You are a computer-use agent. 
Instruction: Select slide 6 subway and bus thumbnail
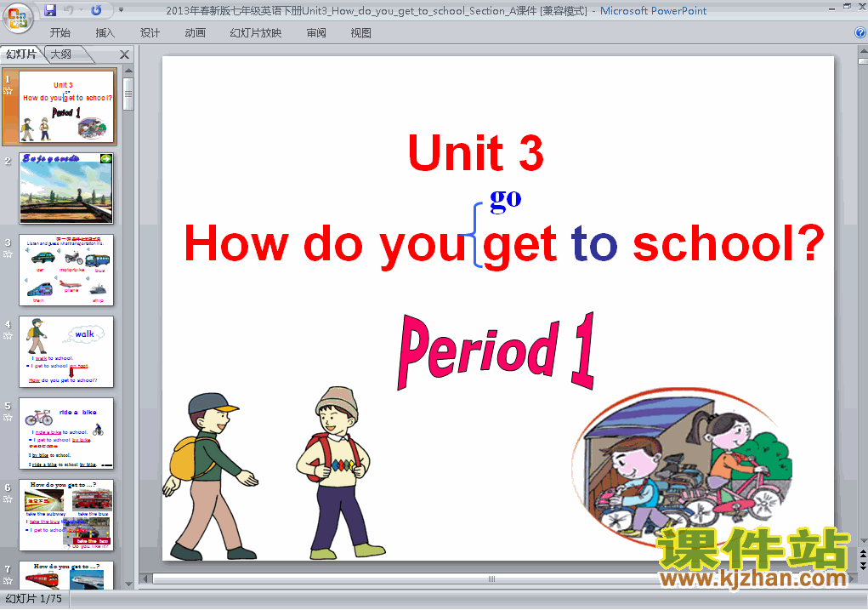(x=66, y=516)
